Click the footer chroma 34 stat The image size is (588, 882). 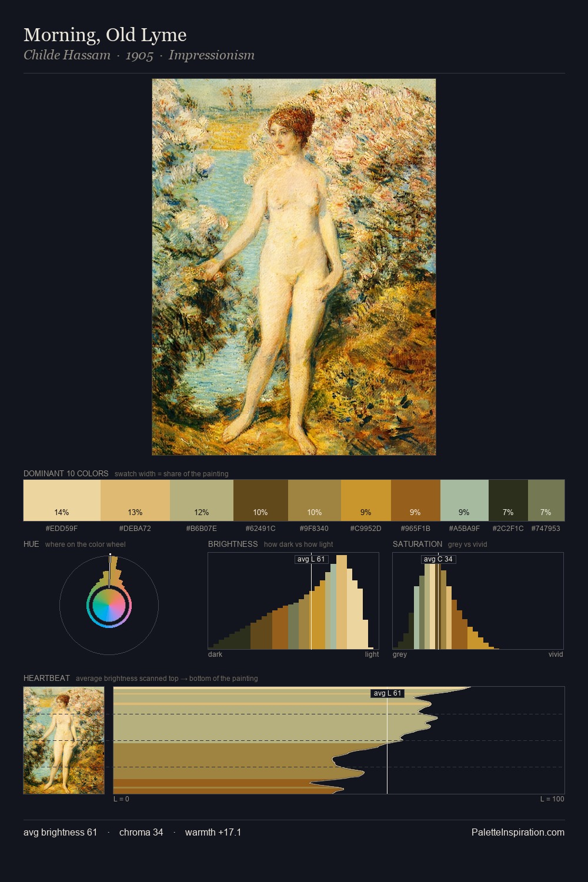click(x=141, y=832)
